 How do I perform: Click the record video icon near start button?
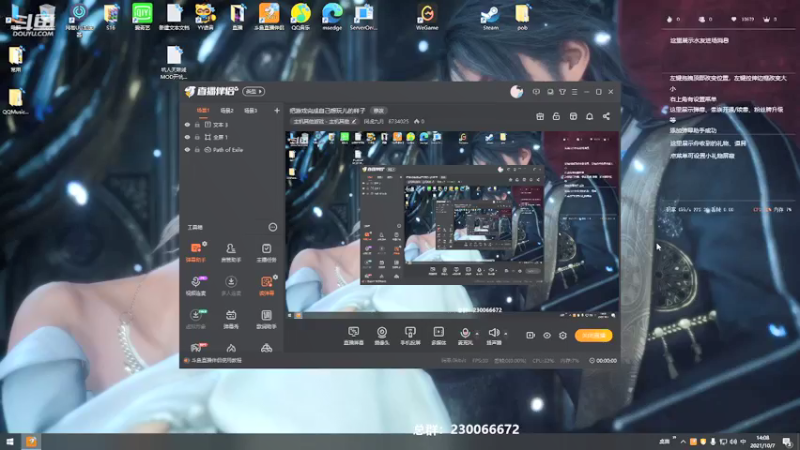[x=531, y=335]
